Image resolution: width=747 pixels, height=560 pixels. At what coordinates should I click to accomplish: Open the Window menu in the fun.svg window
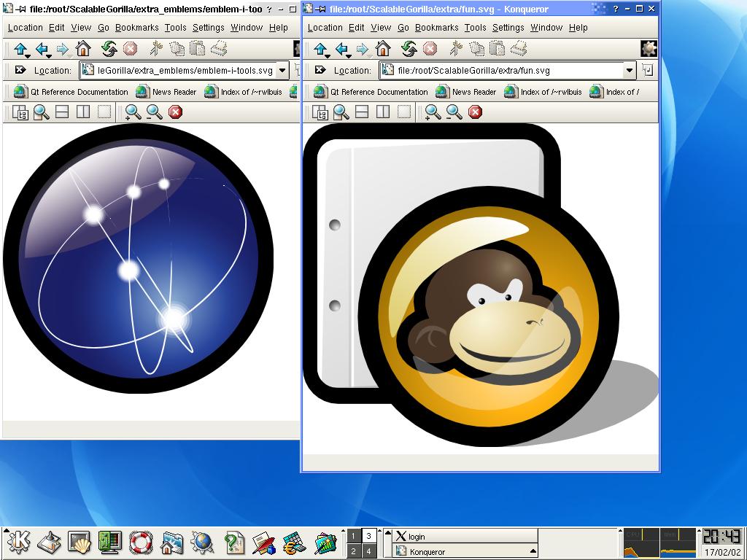pos(546,28)
